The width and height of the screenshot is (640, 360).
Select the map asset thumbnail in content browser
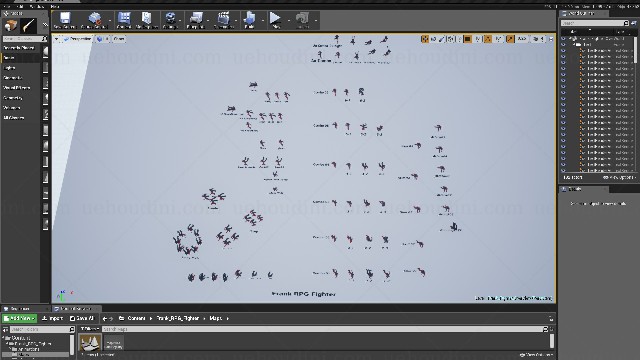[x=90, y=343]
